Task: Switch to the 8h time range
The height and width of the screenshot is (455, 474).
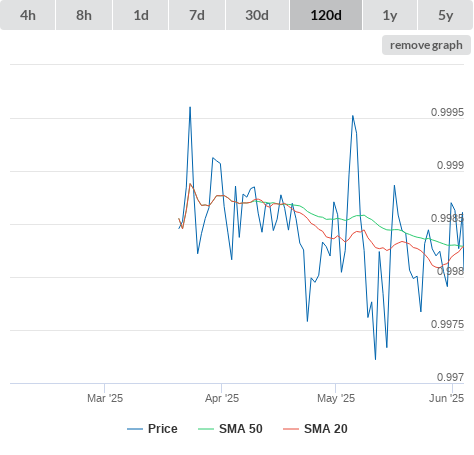Action: point(84,15)
